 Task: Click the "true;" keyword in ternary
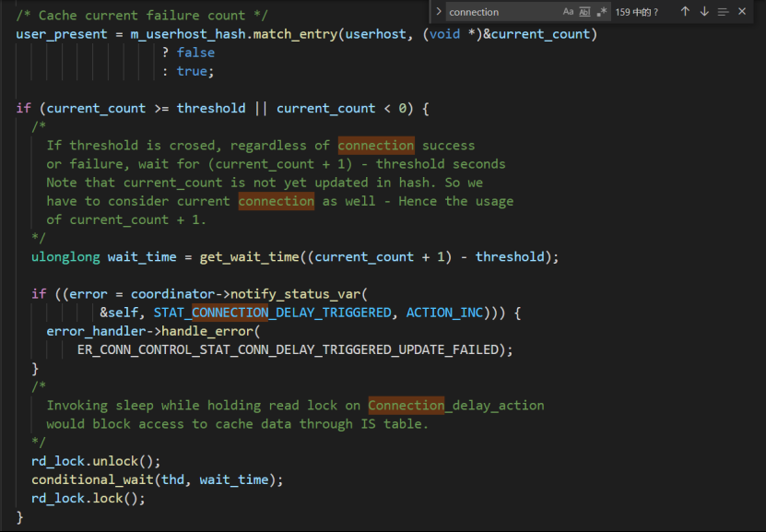pos(195,71)
